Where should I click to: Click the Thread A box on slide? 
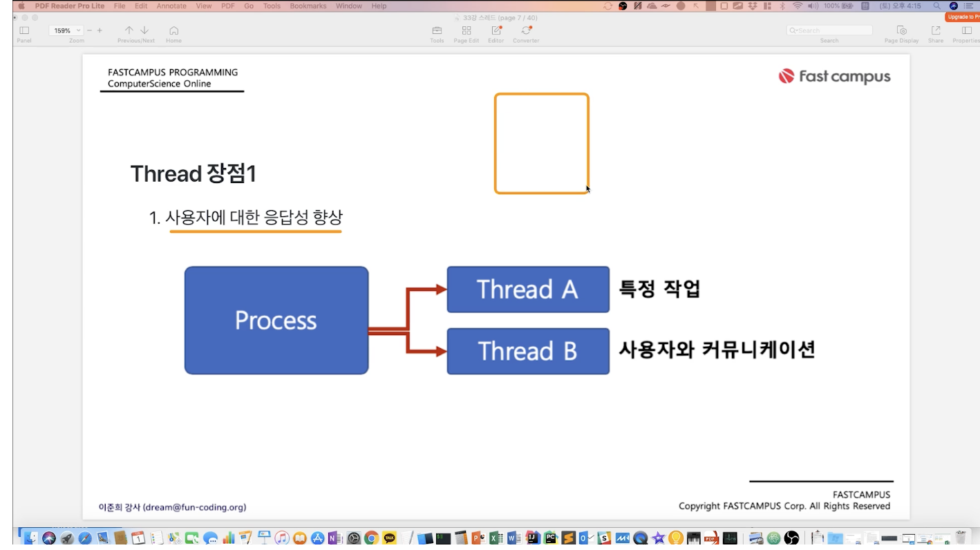[x=528, y=290]
